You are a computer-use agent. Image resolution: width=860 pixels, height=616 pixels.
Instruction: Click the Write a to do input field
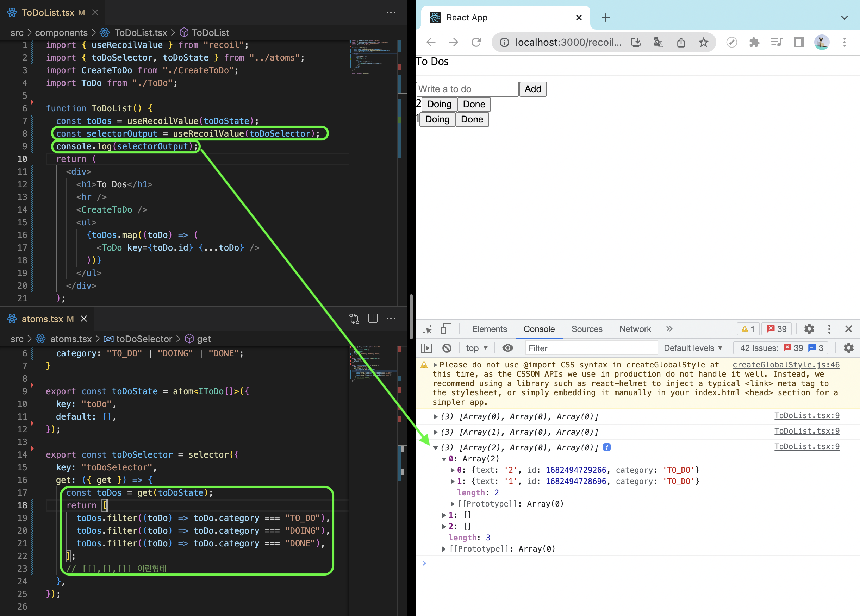467,89
